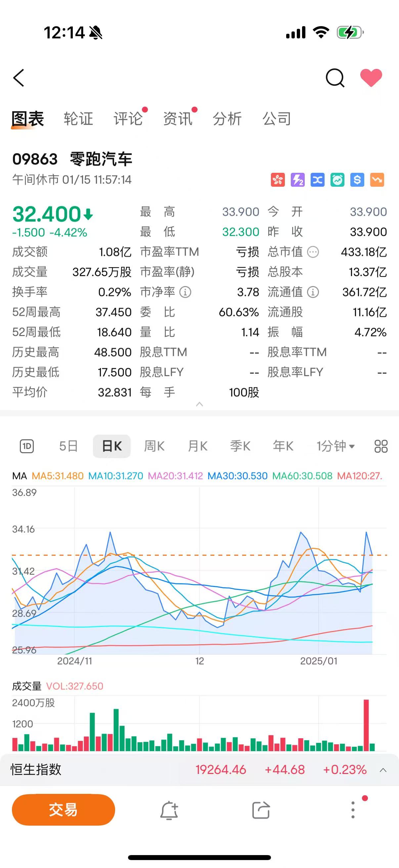Viewport: 399px width, 868px height.
Task: Select the 5日 chart period
Action: (69, 447)
